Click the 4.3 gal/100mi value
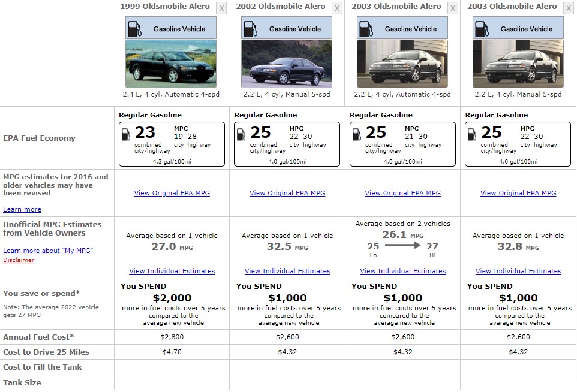The image size is (577, 392). tap(172, 161)
